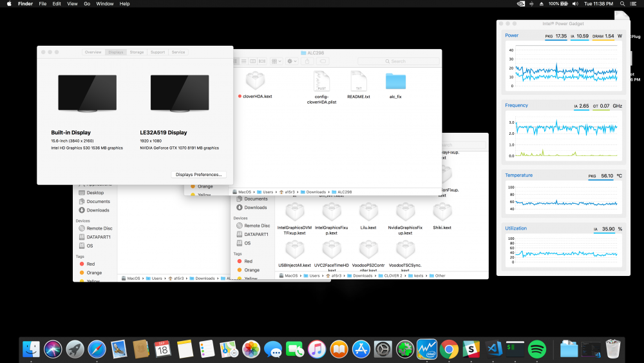Switch ALC298 window to list view
644x363 pixels.
coord(244,61)
